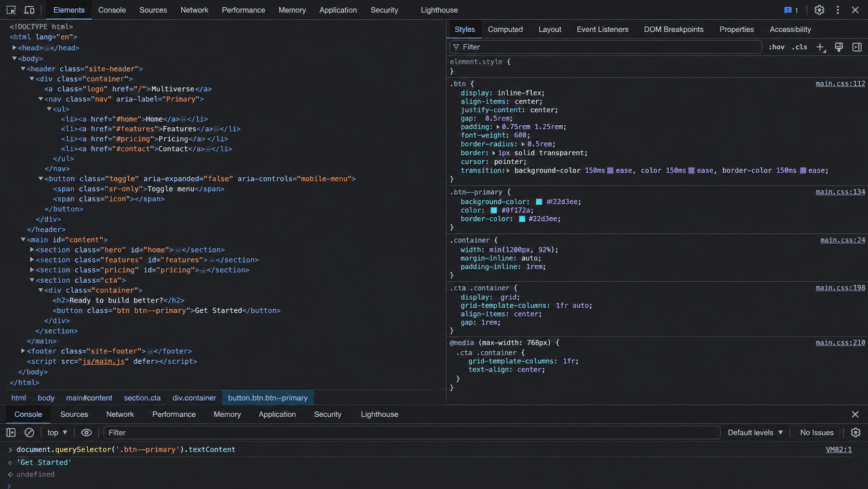The height and width of the screenshot is (489, 868).
Task: Focus the Styles Filter input field
Action: [605, 47]
